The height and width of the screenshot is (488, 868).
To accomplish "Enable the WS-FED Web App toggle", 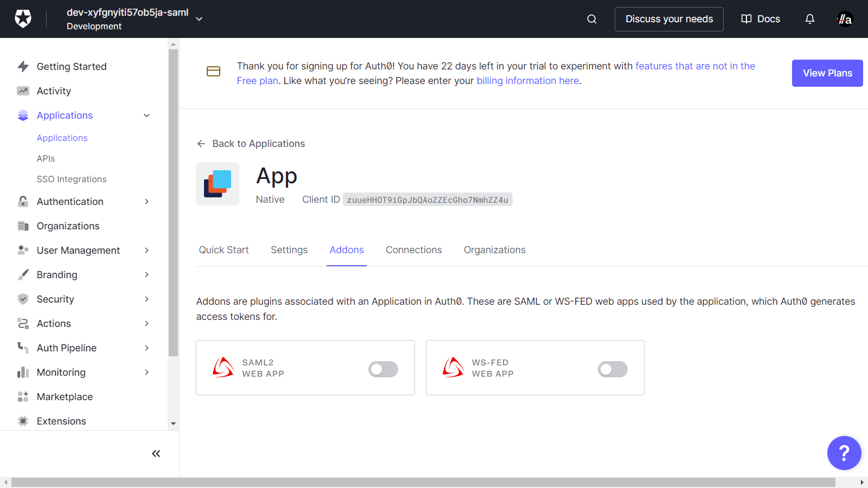I will 612,369.
